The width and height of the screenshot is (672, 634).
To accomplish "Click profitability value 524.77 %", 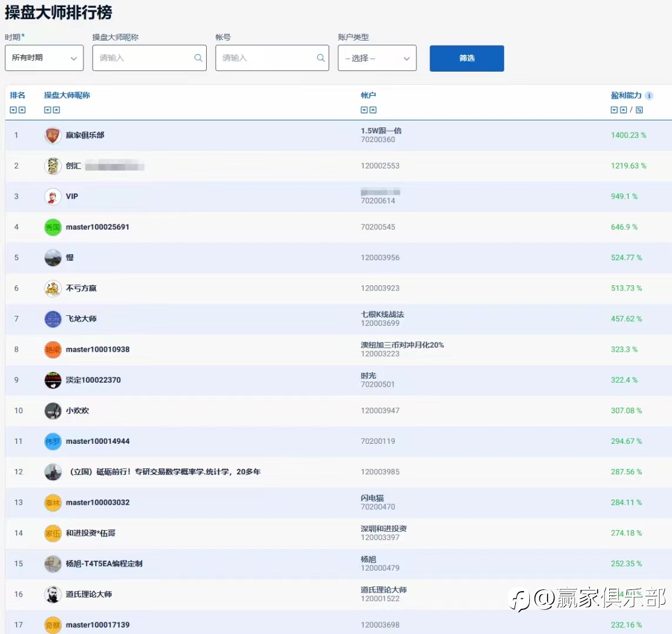I will tap(626, 258).
